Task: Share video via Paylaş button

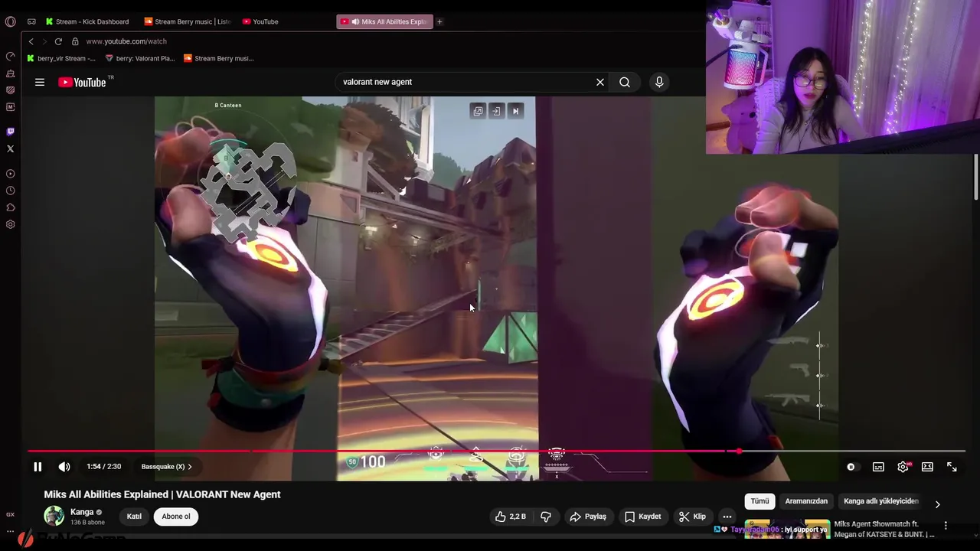Action: coord(588,517)
